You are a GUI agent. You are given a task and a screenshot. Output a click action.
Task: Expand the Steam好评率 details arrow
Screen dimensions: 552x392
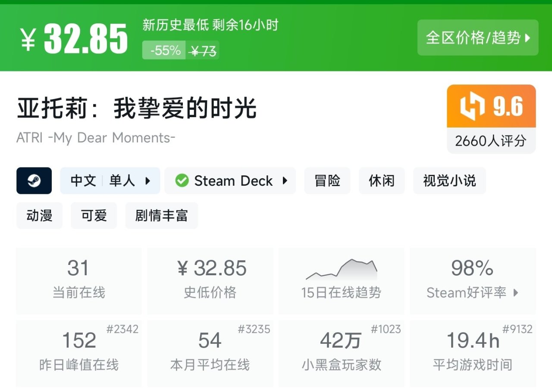[x=516, y=293]
